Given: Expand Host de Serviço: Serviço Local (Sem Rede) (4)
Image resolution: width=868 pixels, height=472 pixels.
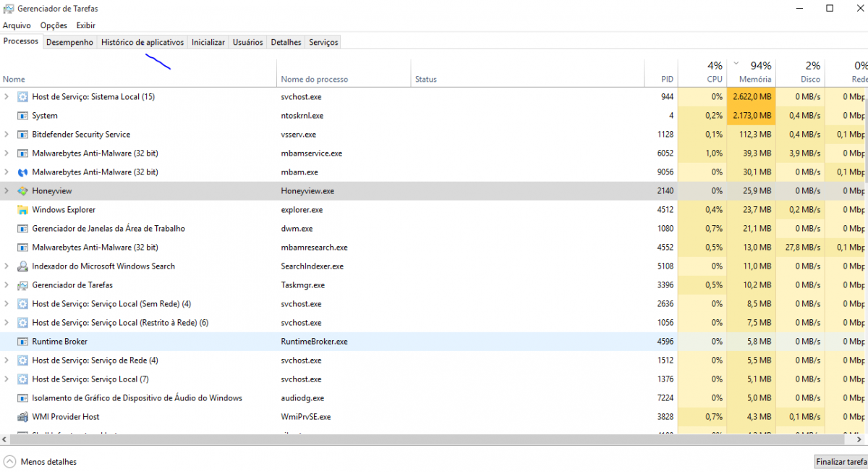Looking at the screenshot, I should tap(7, 304).
